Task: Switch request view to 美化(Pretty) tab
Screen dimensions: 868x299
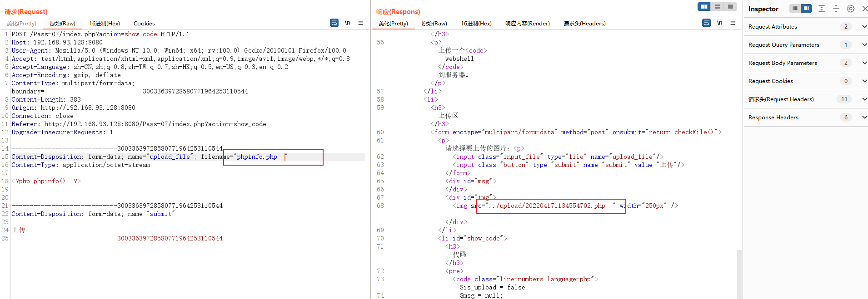Action: [21, 23]
